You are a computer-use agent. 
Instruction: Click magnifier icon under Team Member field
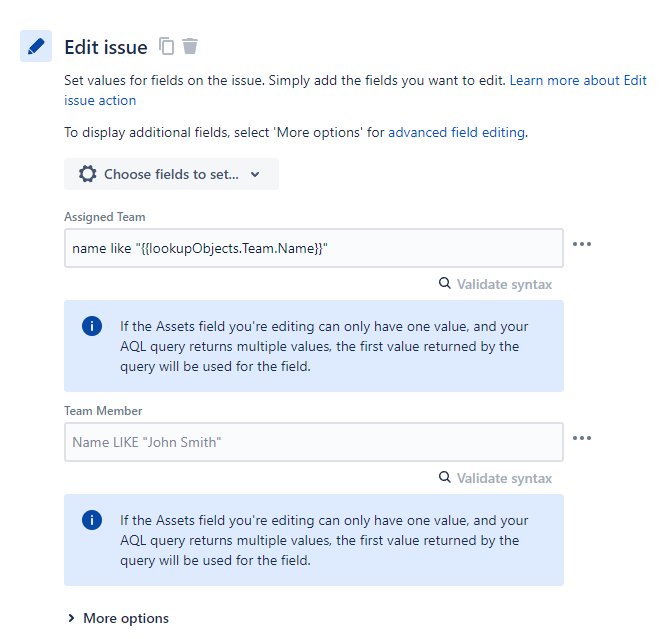445,478
